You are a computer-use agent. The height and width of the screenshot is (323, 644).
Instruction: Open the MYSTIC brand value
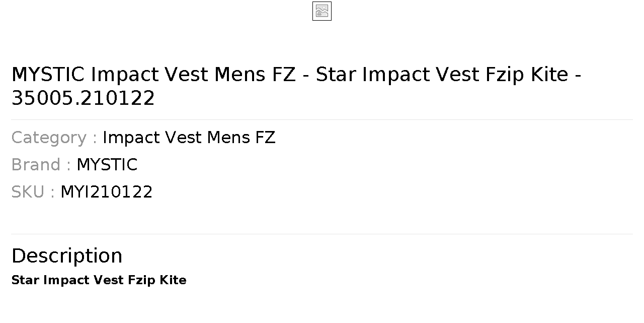point(107,165)
